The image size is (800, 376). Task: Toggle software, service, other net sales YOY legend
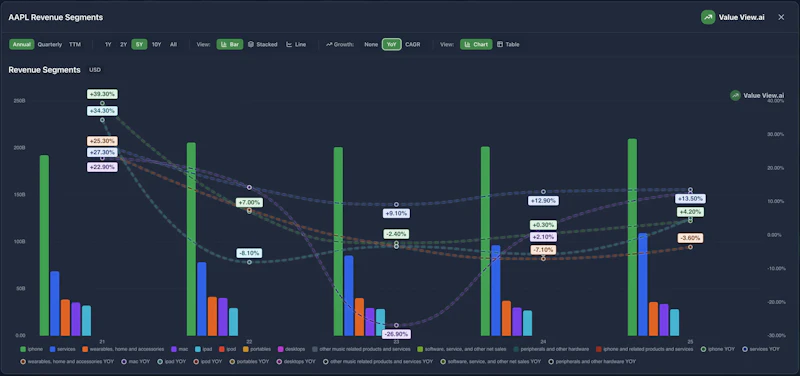[x=490, y=361]
